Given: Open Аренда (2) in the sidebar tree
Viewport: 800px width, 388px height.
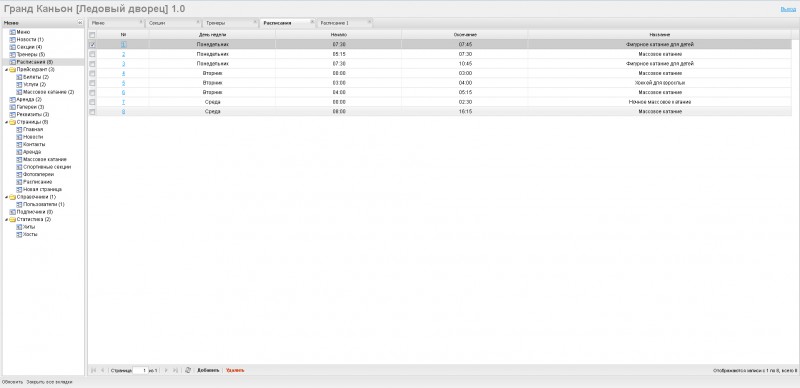Looking at the screenshot, I should (x=29, y=100).
